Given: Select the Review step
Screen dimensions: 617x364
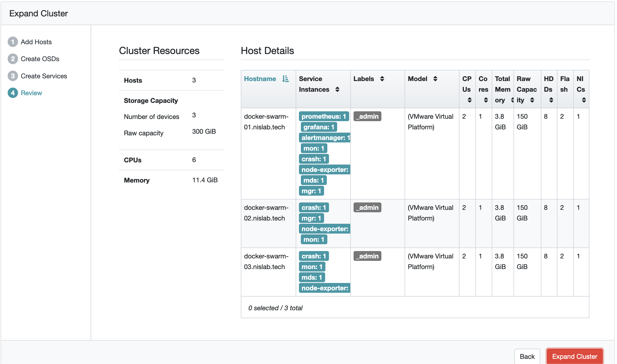Looking at the screenshot, I should [x=31, y=93].
